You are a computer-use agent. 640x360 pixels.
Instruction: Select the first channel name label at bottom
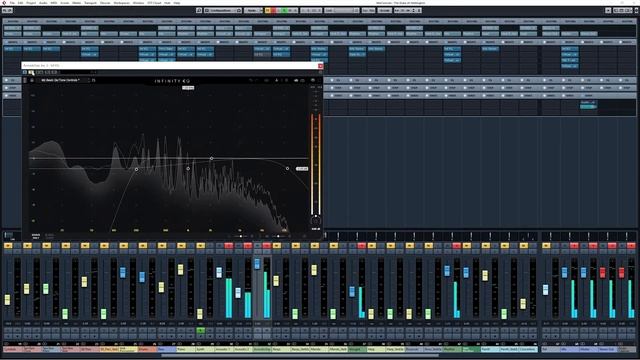pyautogui.click(x=12, y=349)
